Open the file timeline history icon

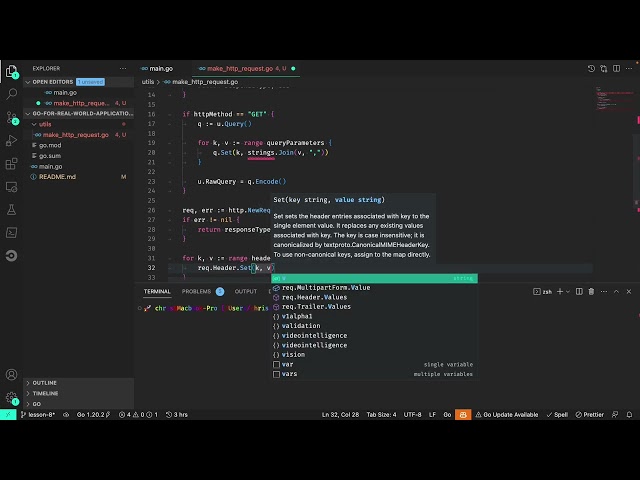[591, 69]
